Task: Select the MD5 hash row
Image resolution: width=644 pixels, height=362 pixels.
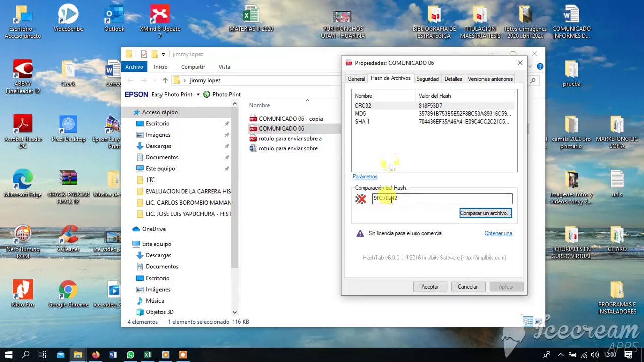Action: [434, 114]
